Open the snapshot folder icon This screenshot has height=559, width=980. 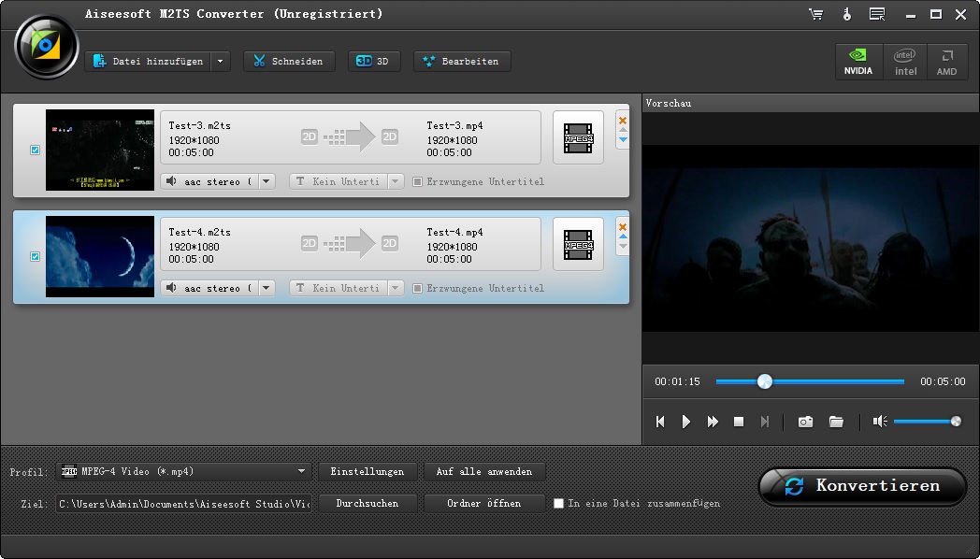(x=836, y=422)
